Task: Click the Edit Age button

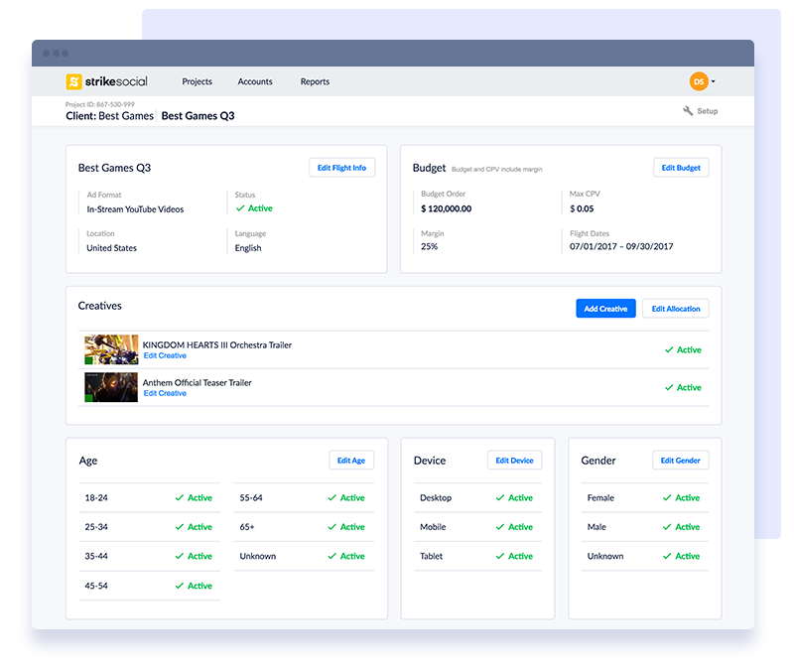Action: tap(351, 461)
